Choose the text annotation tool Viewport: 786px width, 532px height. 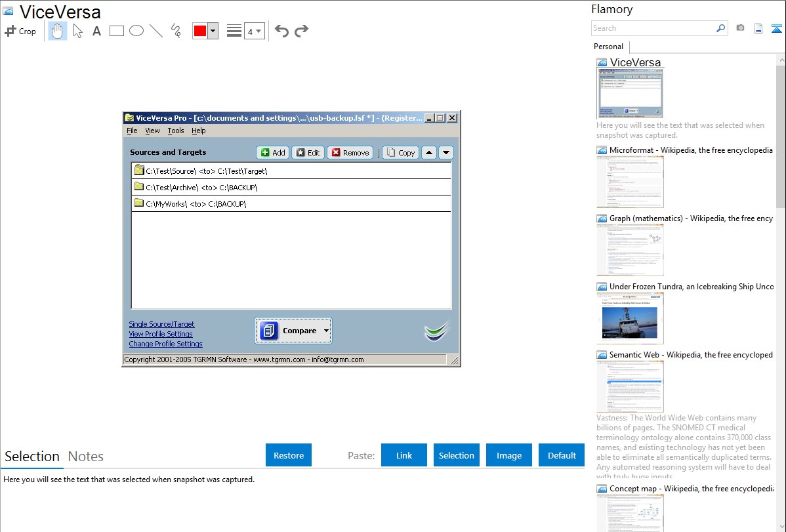[96, 31]
